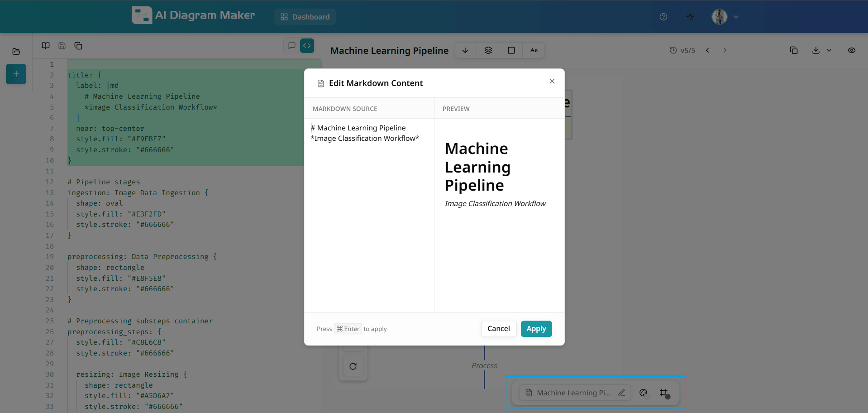Save the diagram using the save icon
The width and height of the screenshot is (868, 413).
tap(62, 46)
